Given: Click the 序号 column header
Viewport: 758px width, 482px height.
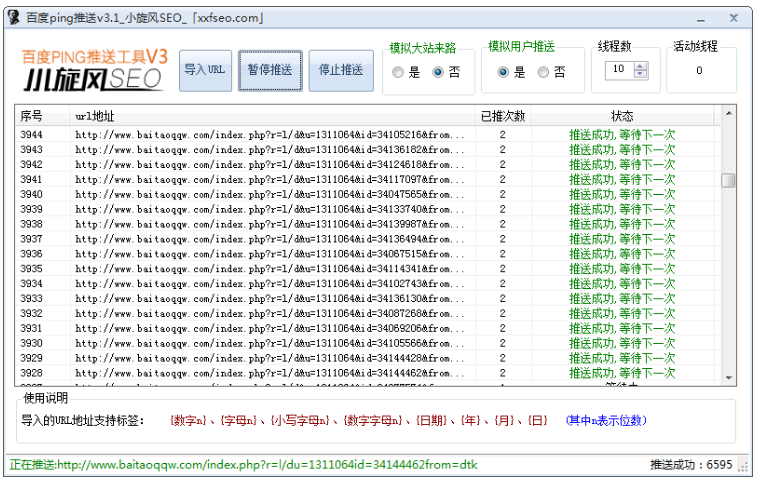Looking at the screenshot, I should click(x=42, y=116).
